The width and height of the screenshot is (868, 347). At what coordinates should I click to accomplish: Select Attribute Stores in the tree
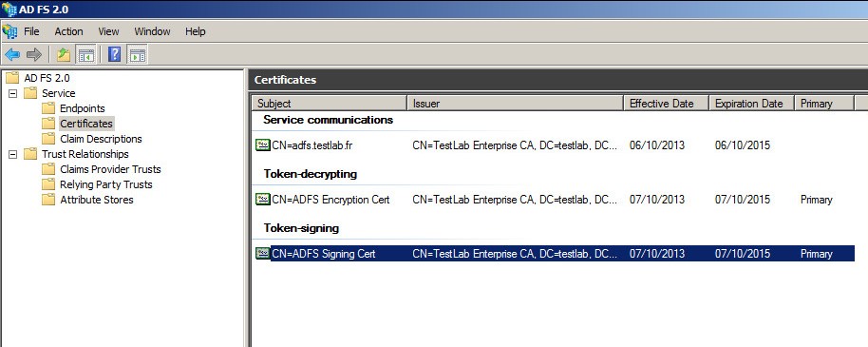click(x=97, y=200)
